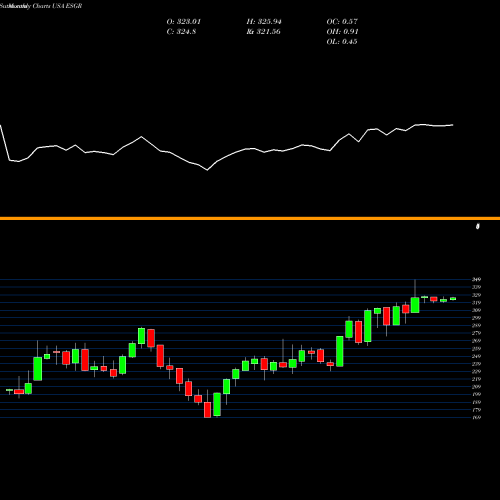Click the open price O: 323.01
This screenshot has width=500, height=500.
coord(184,22)
